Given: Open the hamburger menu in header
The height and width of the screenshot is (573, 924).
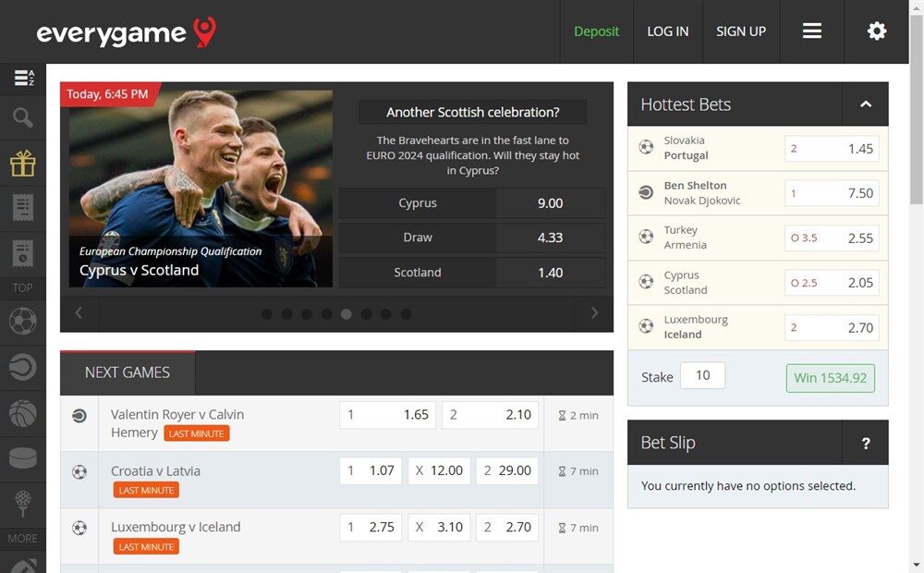Looking at the screenshot, I should click(x=812, y=30).
